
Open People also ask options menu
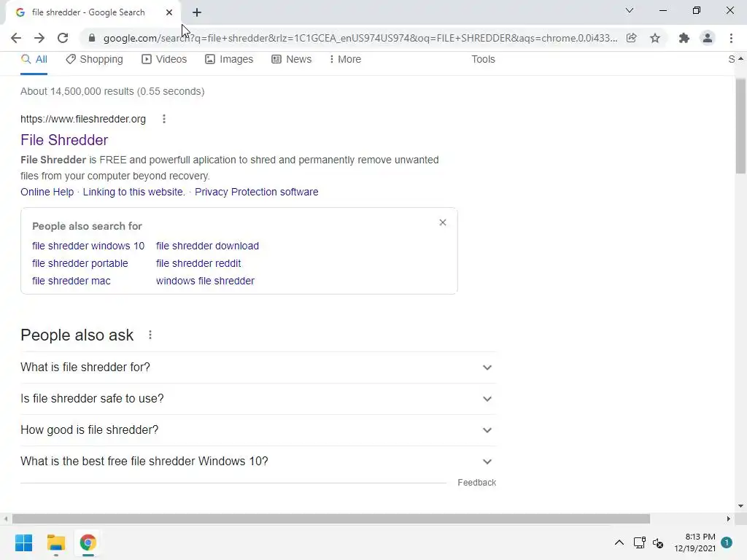(x=150, y=335)
